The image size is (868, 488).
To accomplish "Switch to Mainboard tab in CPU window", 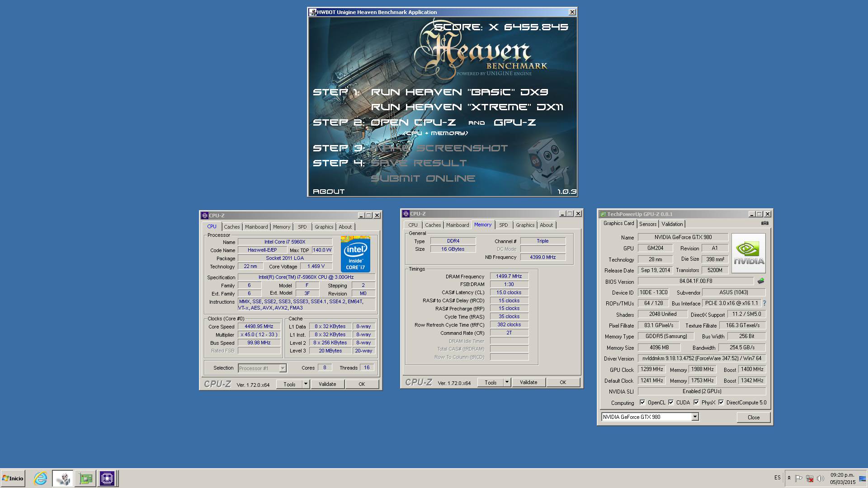I will (256, 227).
